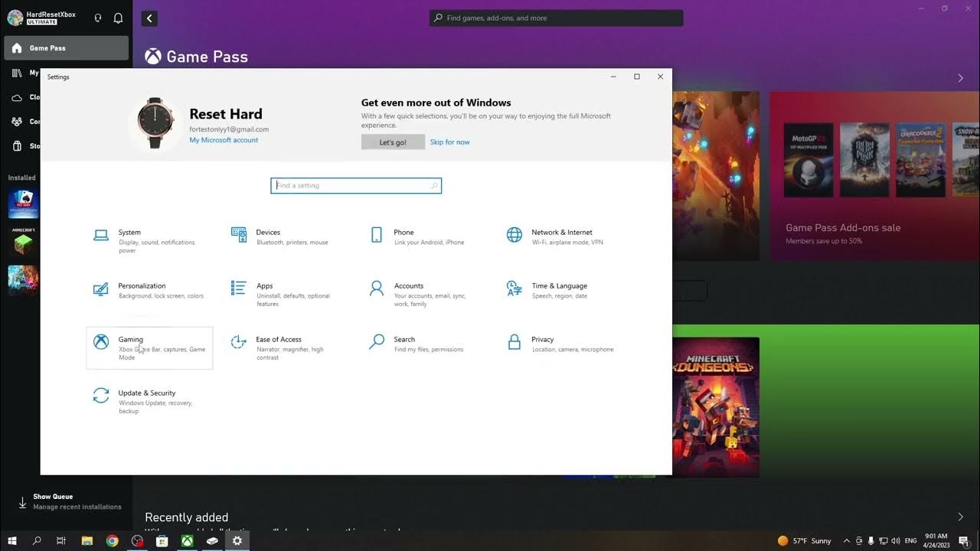This screenshot has height=551, width=980.
Task: Maximize the Settings window
Action: pyautogui.click(x=637, y=77)
